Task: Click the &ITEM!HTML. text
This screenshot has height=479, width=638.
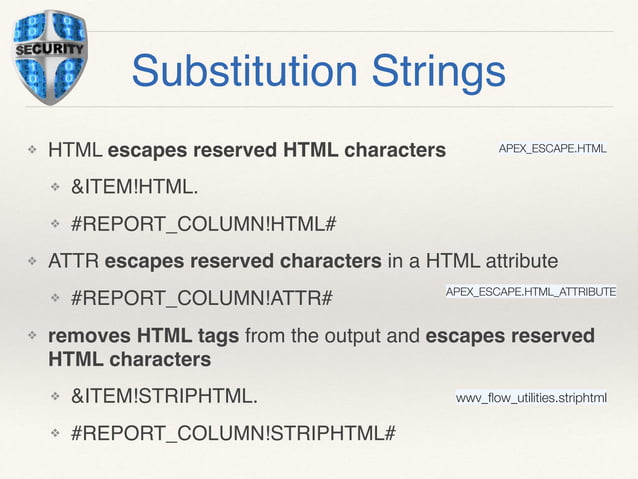Action: pyautogui.click(x=127, y=187)
